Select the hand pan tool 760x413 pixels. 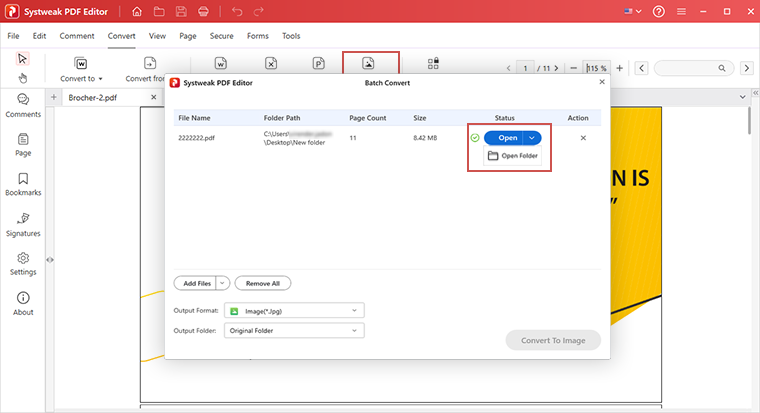coord(22,78)
